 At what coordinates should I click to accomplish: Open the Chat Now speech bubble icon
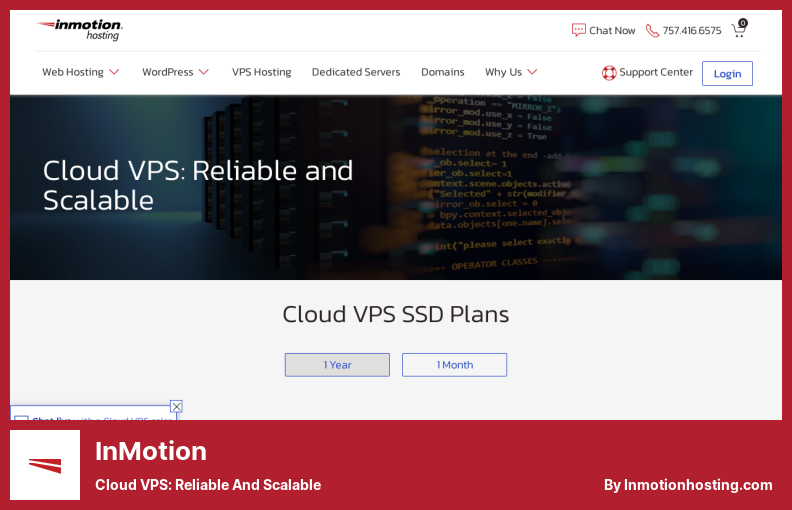point(578,30)
